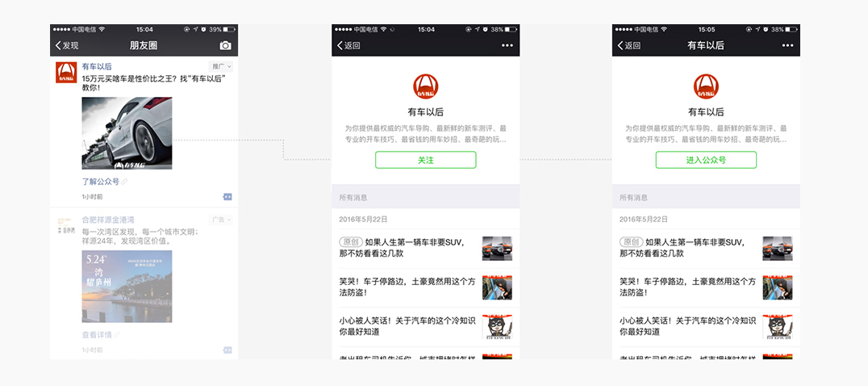Tap the account description text on right screen

click(707, 134)
